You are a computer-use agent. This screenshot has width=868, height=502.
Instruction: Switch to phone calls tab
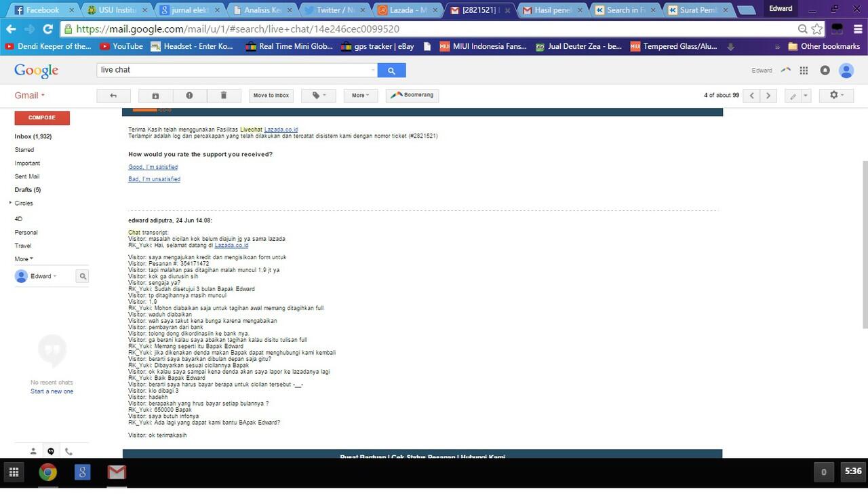pos(68,451)
